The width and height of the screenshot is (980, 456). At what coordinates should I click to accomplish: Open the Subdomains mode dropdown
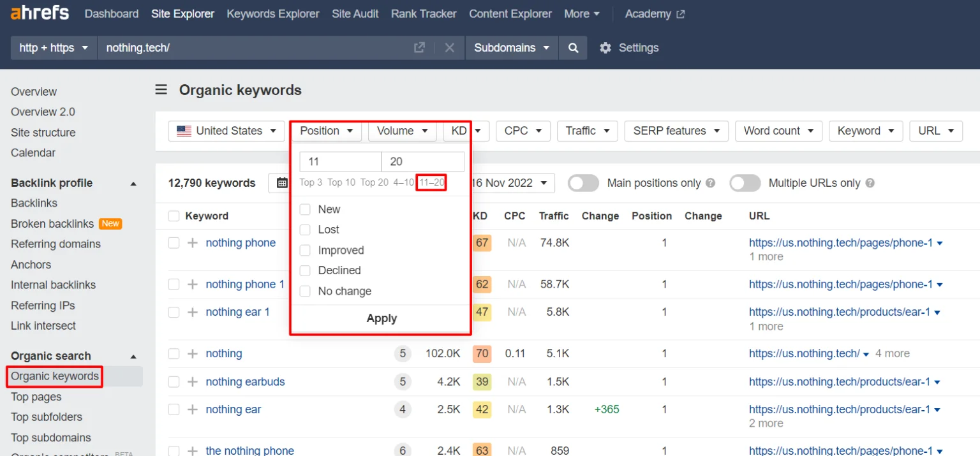[x=512, y=48]
